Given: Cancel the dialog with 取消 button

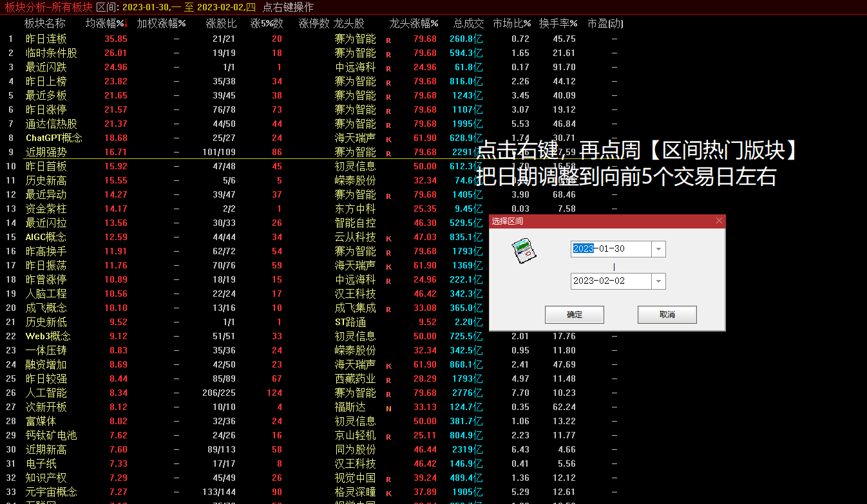Looking at the screenshot, I should point(667,315).
